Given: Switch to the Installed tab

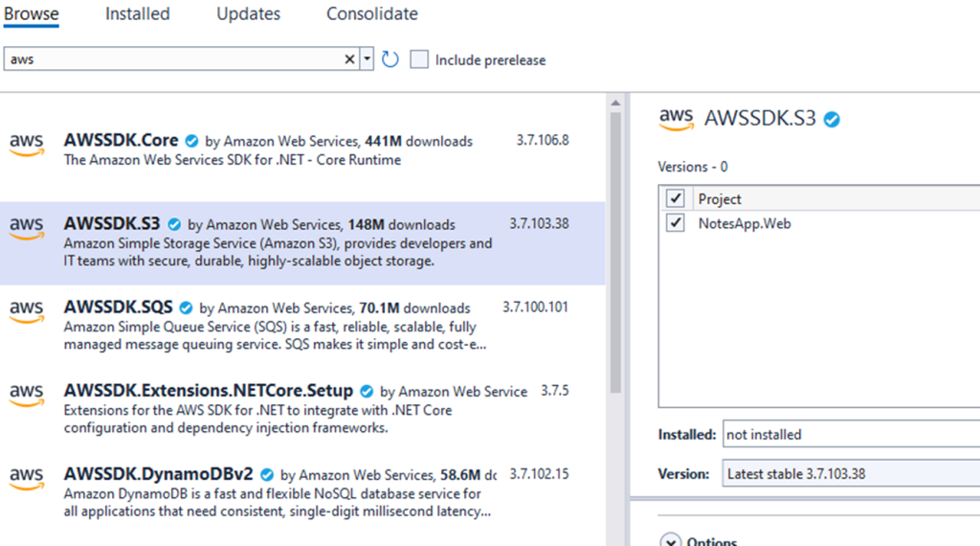Looking at the screenshot, I should click(137, 14).
